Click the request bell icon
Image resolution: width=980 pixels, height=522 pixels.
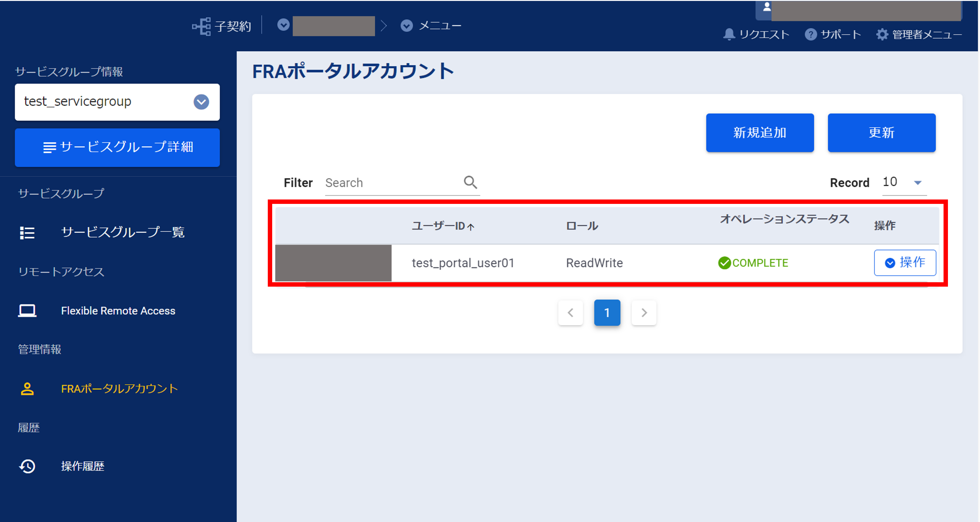click(x=729, y=34)
